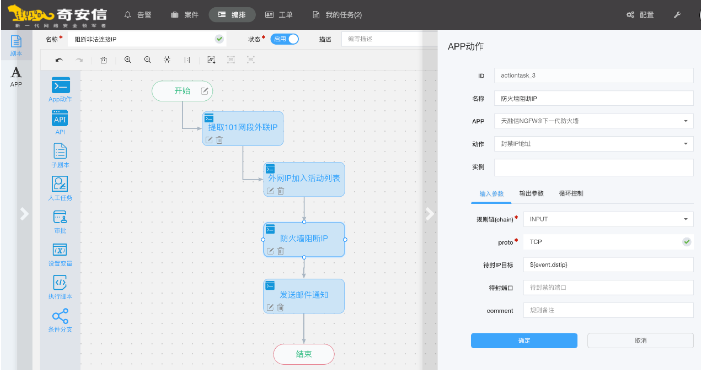The width and height of the screenshot is (702, 370).
Task: Open the 动作 action dropdown
Action: (594, 144)
